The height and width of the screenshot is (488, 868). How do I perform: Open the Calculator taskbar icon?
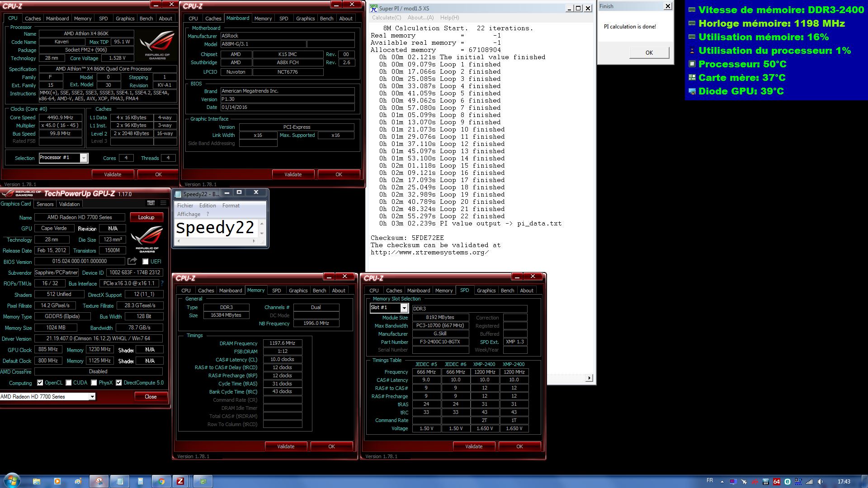141,482
